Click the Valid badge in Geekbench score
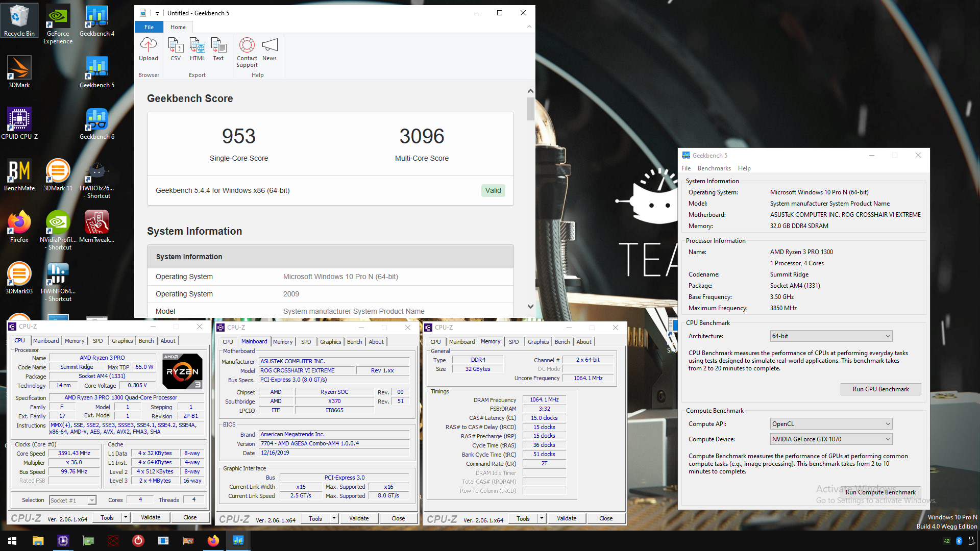Viewport: 980px width, 551px height. click(x=493, y=190)
